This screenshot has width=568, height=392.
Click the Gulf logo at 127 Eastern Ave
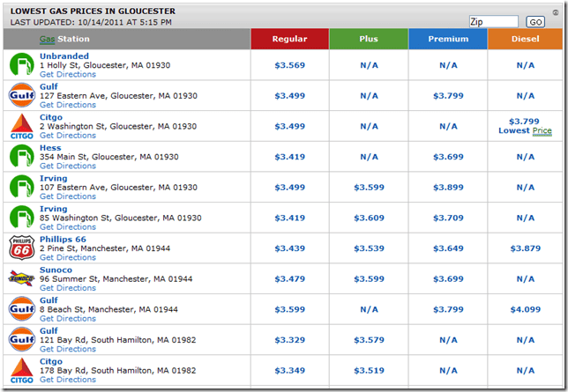point(21,95)
